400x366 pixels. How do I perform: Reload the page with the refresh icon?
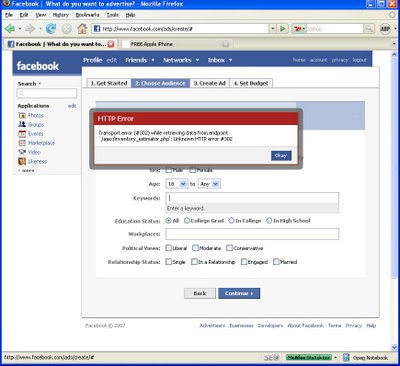pyautogui.click(x=51, y=29)
